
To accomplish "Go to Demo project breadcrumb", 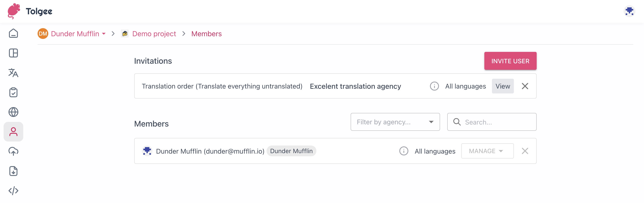I will [x=154, y=34].
